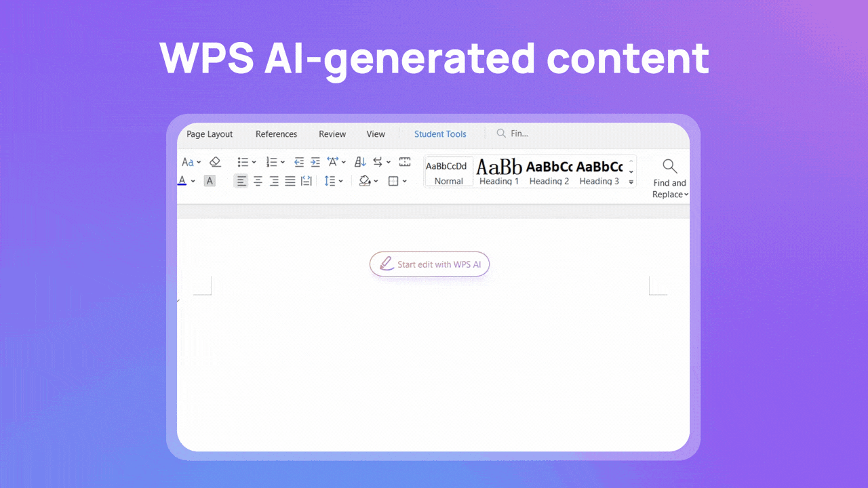This screenshot has height=488, width=868.
Task: Open the Page Layout tab
Action: tap(210, 134)
